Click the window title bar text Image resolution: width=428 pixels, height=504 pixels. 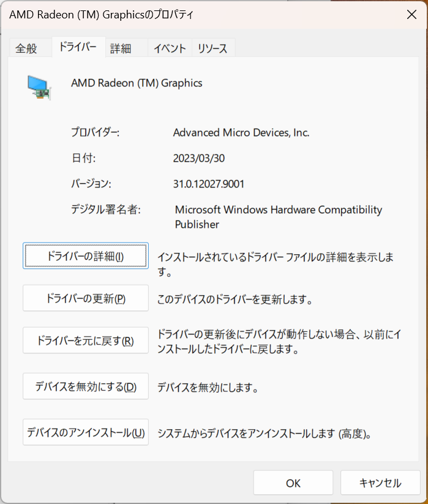click(x=101, y=15)
